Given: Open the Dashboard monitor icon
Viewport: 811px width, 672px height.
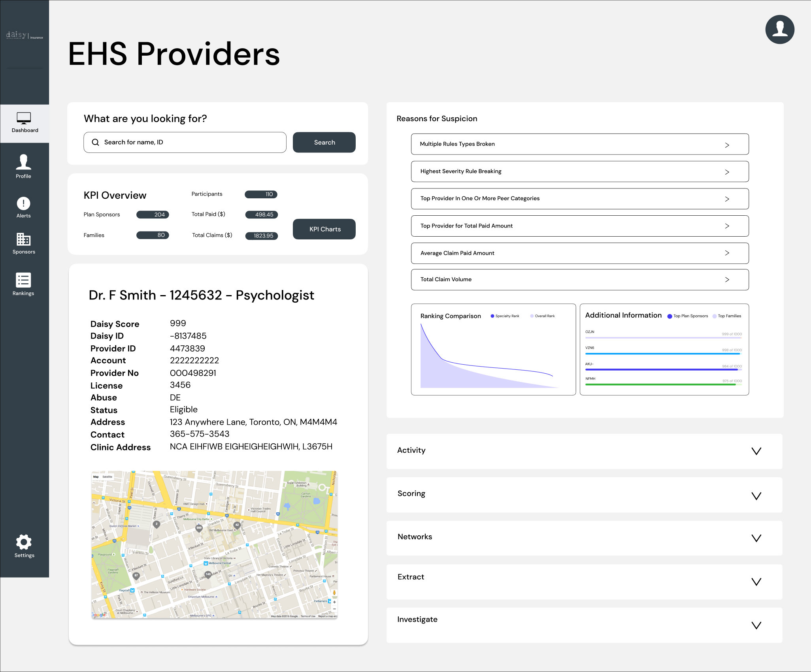Looking at the screenshot, I should click(24, 118).
